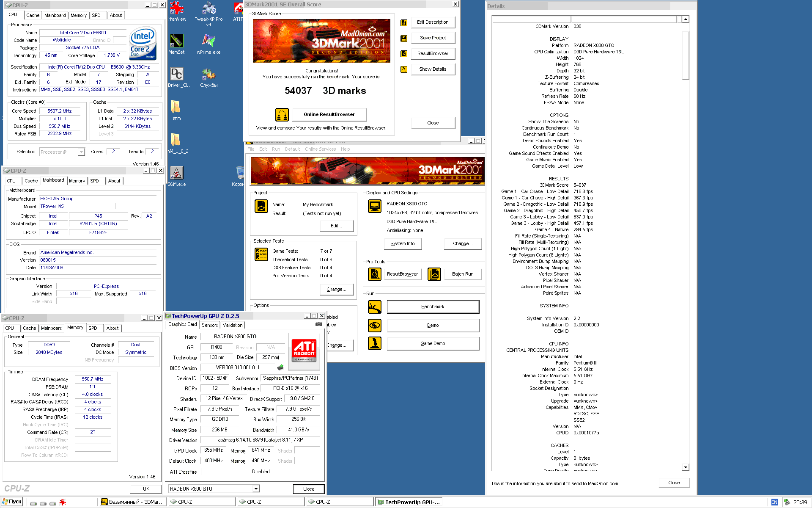The height and width of the screenshot is (508, 812).
Task: Close the 3DMark score dialog via Close button
Action: (433, 123)
